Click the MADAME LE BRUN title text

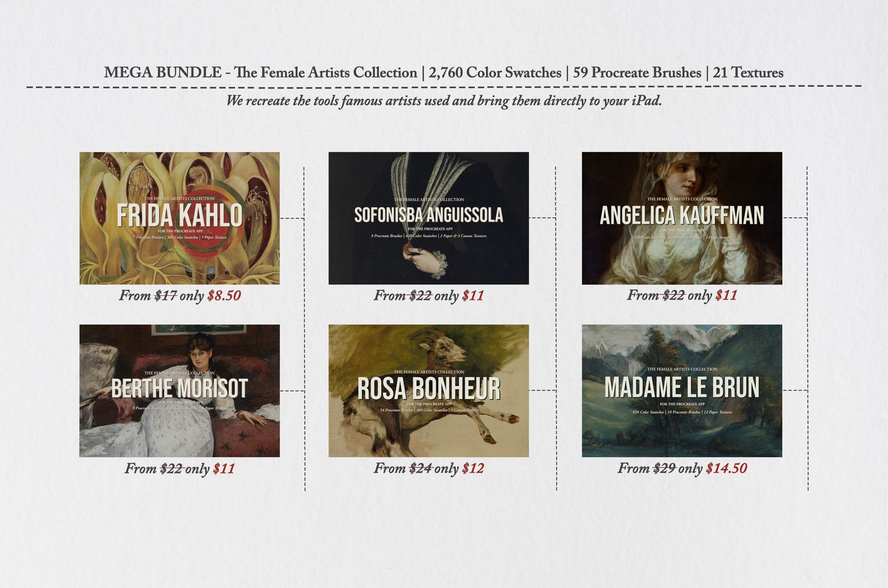click(x=682, y=387)
